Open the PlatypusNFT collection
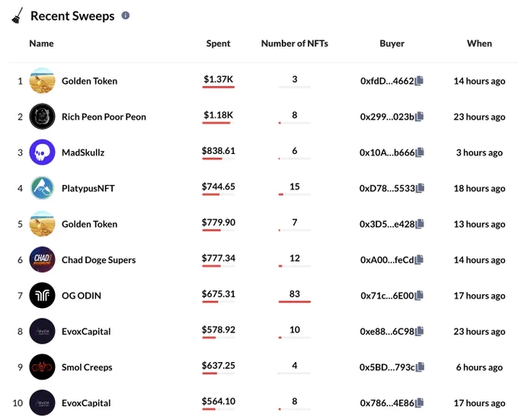Viewport: 518px width, 420px height. pyautogui.click(x=88, y=188)
